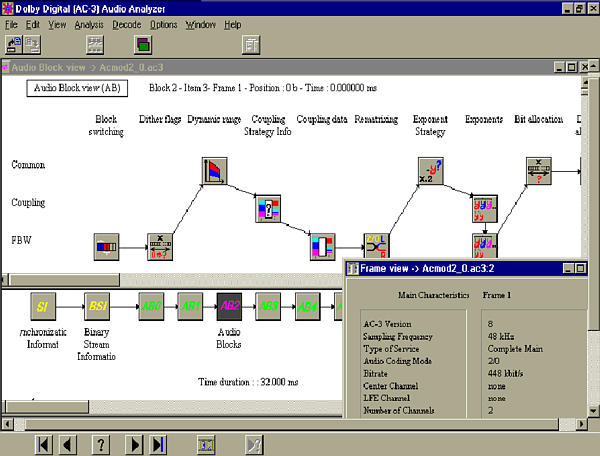Maximize the Frame view window

[580, 269]
